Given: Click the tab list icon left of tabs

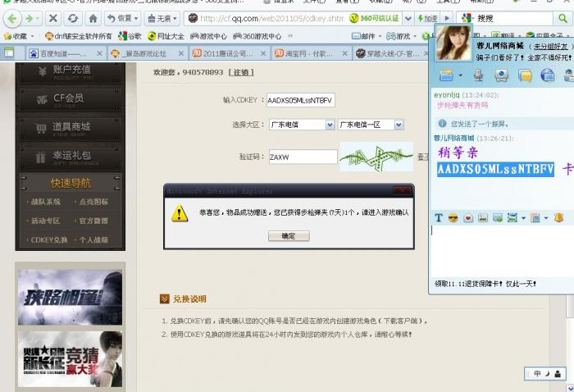Looking at the screenshot, I should [9, 52].
